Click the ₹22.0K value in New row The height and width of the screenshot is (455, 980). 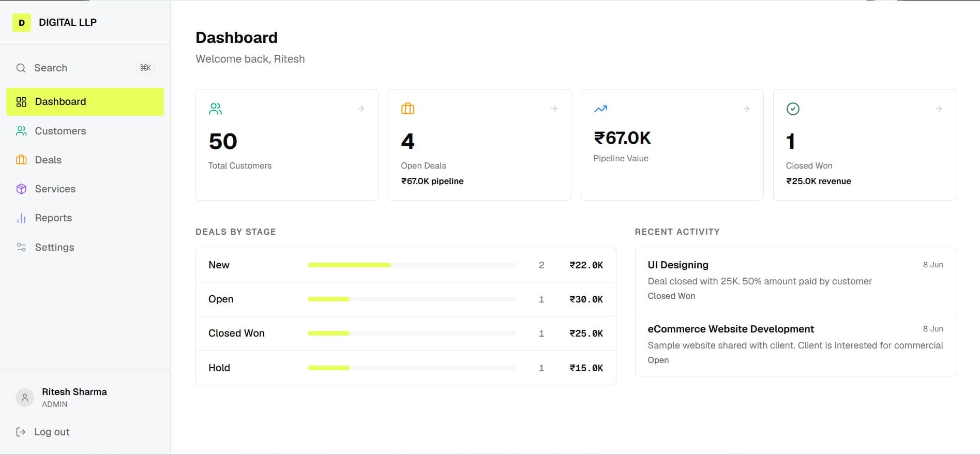[586, 265]
